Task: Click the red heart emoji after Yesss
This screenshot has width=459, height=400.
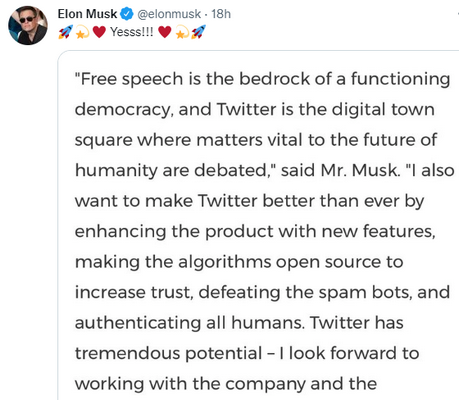Action: pos(165,32)
